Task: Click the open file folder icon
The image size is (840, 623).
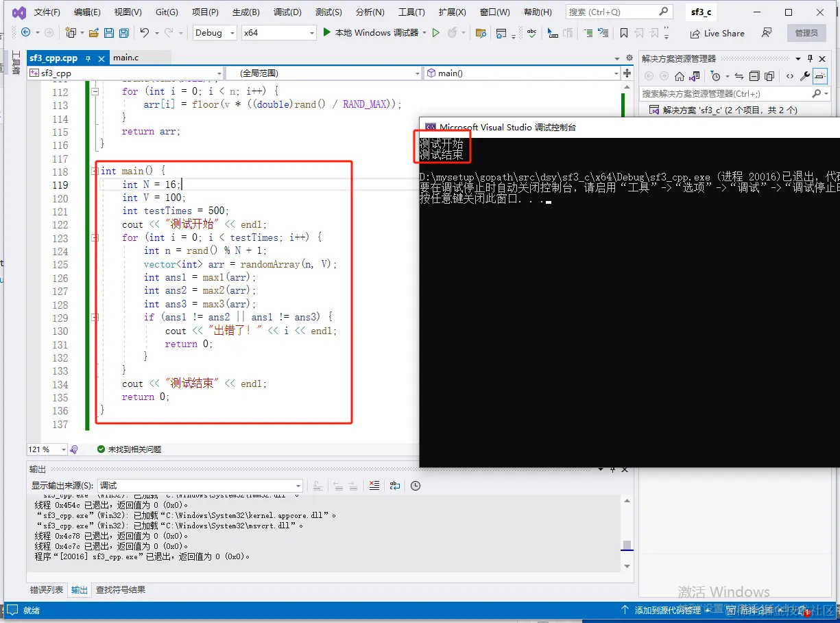Action: click(x=93, y=33)
